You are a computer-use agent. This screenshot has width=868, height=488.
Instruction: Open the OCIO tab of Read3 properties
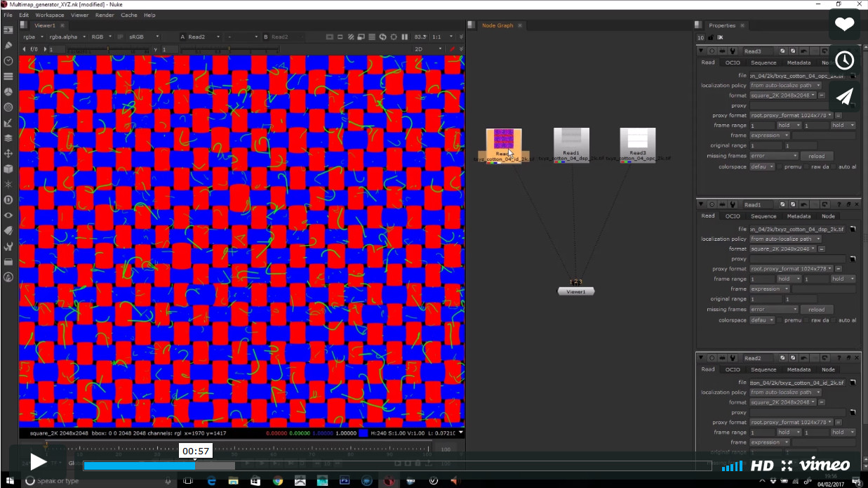point(733,62)
